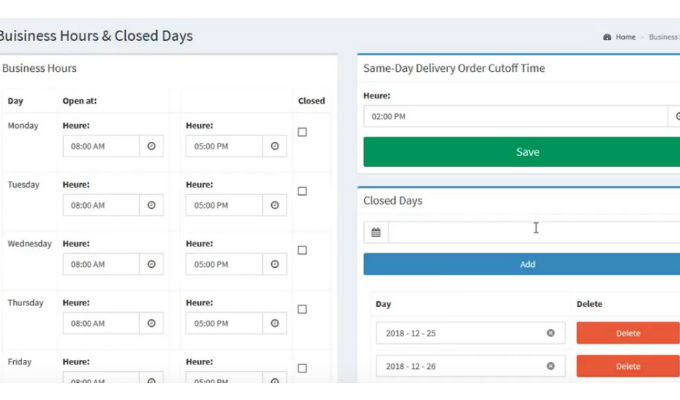
Task: Delete closed day 2018 - 12 - 26
Action: click(628, 366)
